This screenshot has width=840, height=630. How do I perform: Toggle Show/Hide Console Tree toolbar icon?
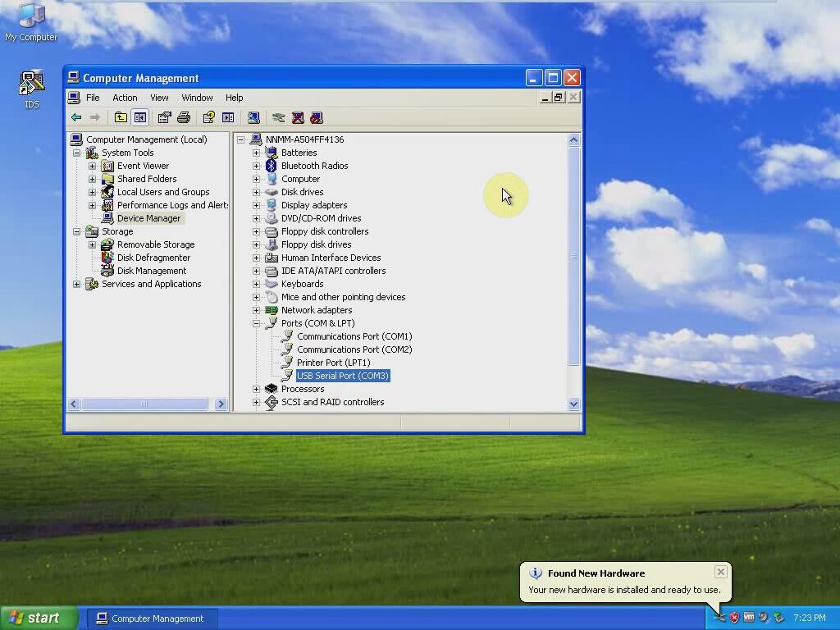coord(140,117)
